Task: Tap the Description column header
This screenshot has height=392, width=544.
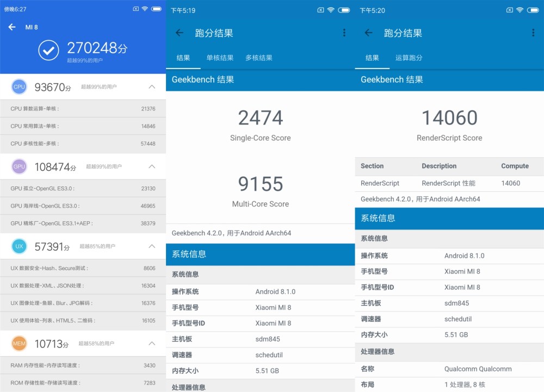Action: [x=439, y=166]
